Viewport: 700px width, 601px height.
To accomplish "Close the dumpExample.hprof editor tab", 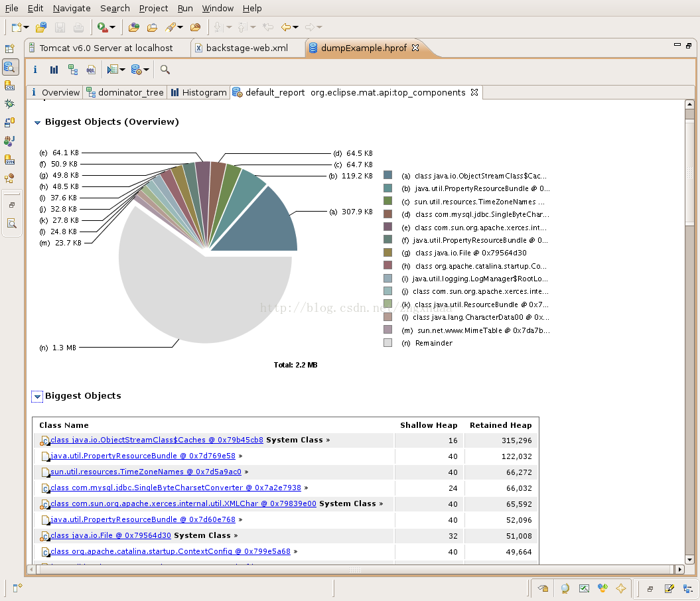I will coord(415,48).
